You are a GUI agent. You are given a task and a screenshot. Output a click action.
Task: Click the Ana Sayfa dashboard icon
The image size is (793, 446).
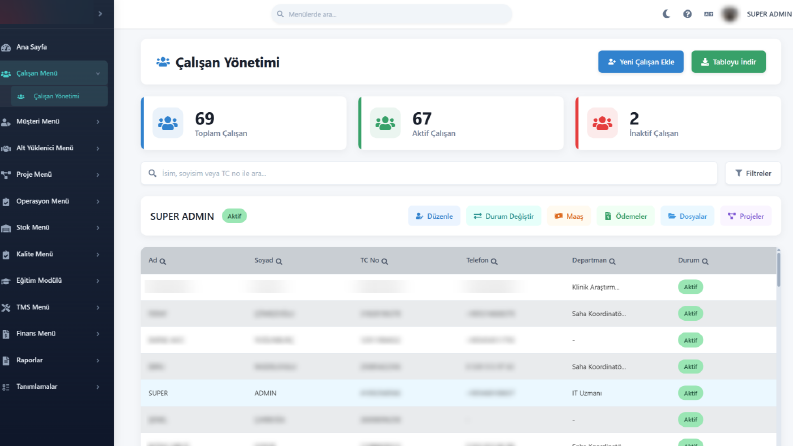tap(6, 47)
